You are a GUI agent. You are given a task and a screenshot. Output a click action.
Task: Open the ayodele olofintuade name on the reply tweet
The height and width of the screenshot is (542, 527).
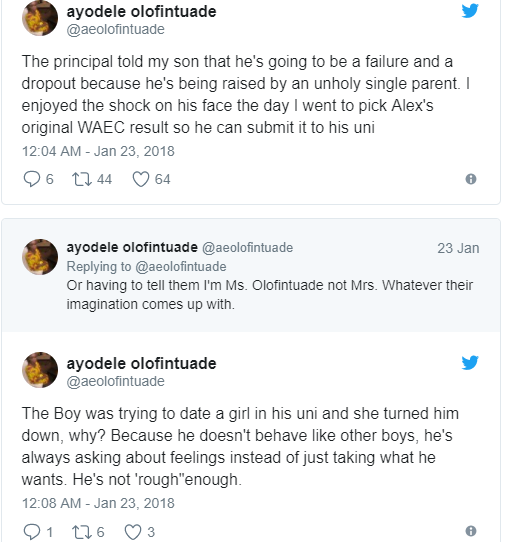click(132, 247)
